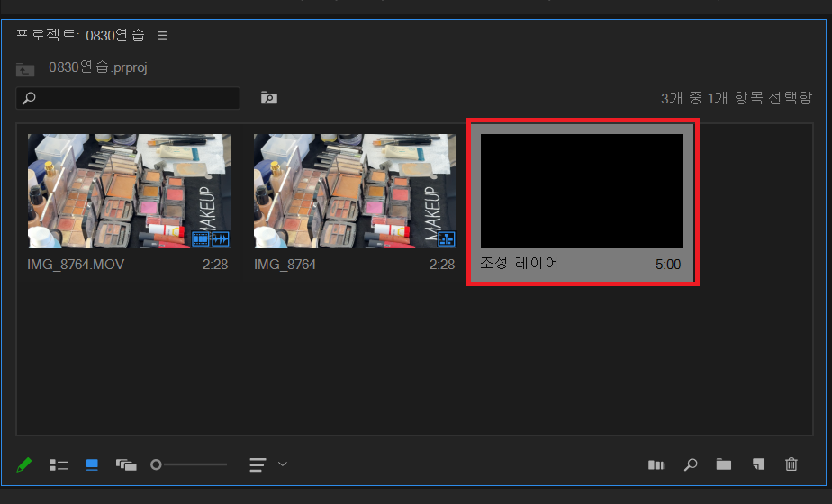Click the magnifier icon inside search box
The image size is (832, 504).
pos(29,98)
